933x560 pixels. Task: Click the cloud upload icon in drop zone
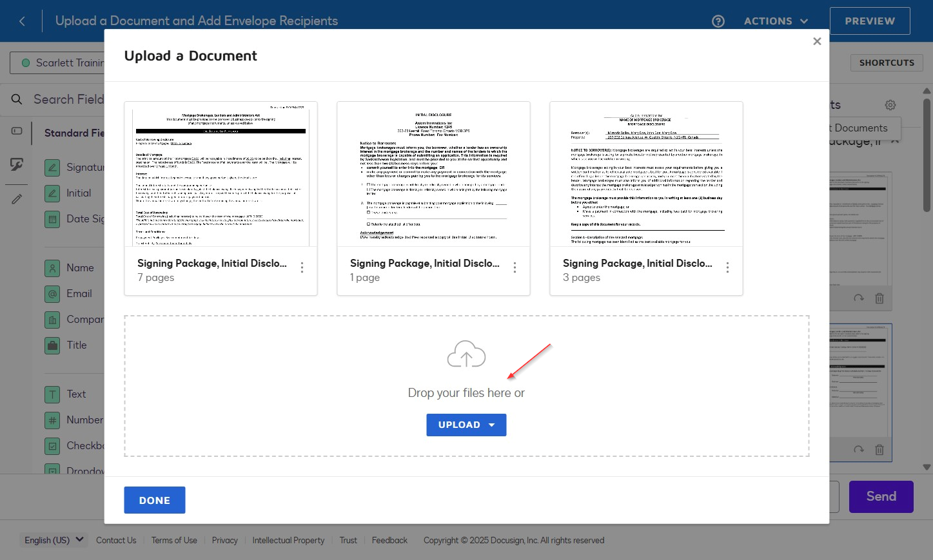466,354
